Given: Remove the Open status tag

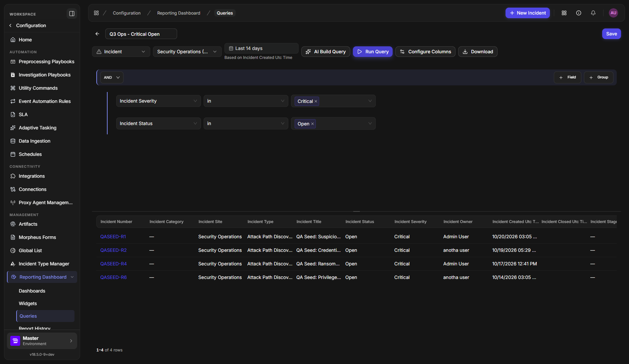Looking at the screenshot, I should tap(313, 124).
